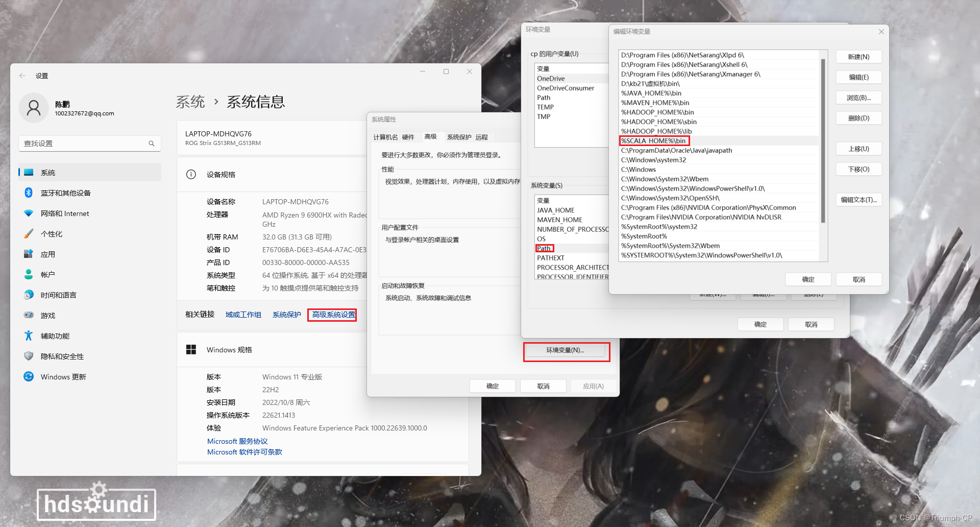Select %SystemRoot%\system32 path entry
The height and width of the screenshot is (527, 980).
pyautogui.click(x=719, y=227)
